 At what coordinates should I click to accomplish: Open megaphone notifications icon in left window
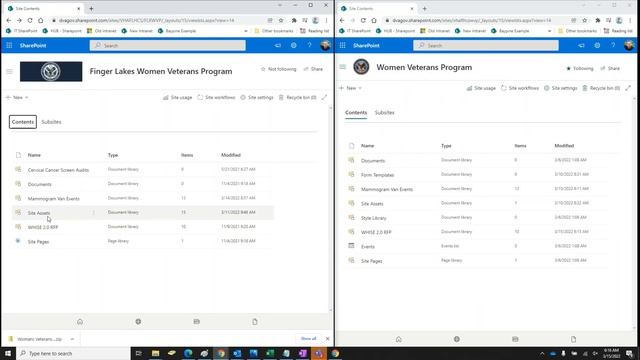(x=278, y=45)
